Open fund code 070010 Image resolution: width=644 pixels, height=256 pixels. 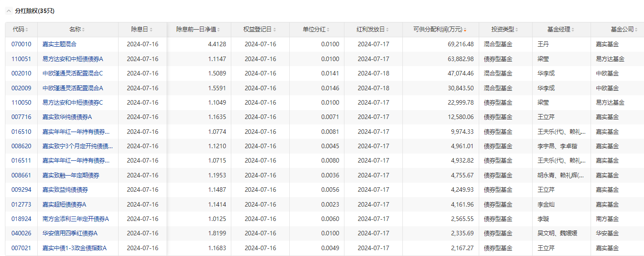click(x=22, y=44)
